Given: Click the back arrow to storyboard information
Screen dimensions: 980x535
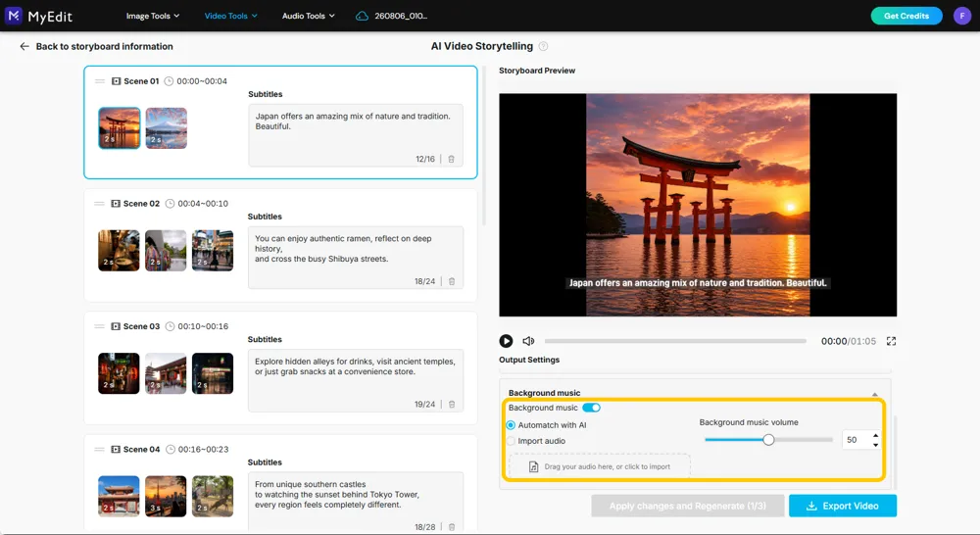Looking at the screenshot, I should pos(24,46).
